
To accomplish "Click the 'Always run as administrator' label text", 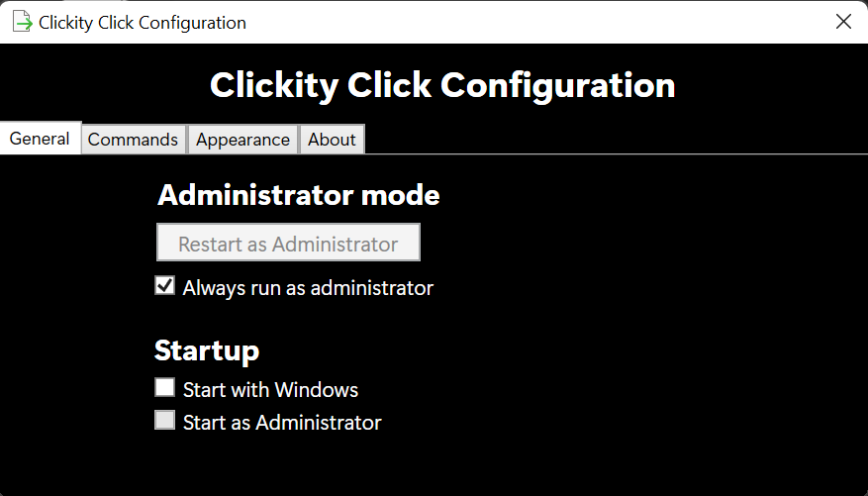I will [x=309, y=288].
